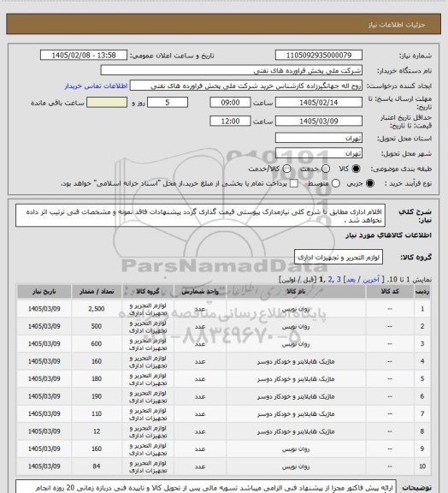
Task: Click the delivery province field تهران
Action: point(319,138)
